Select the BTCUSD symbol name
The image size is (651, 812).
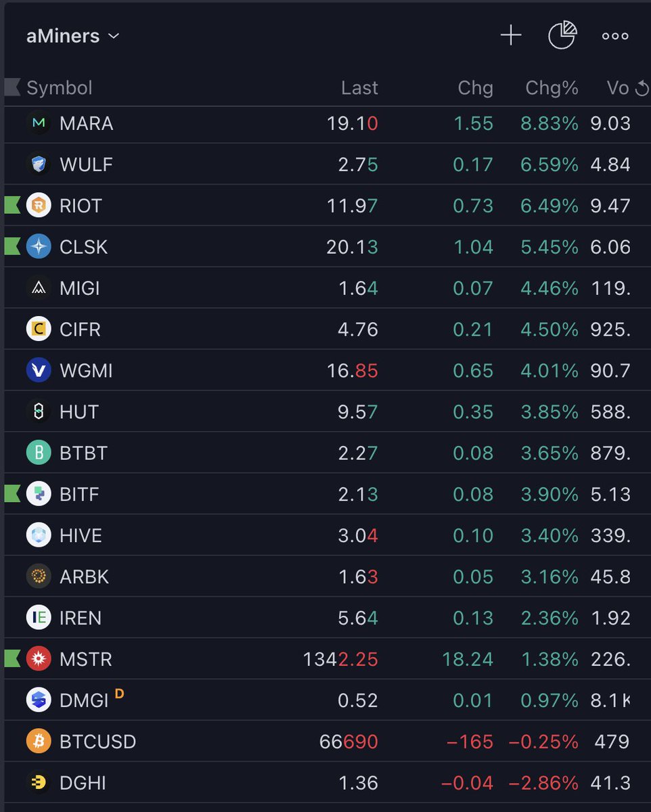click(x=98, y=742)
